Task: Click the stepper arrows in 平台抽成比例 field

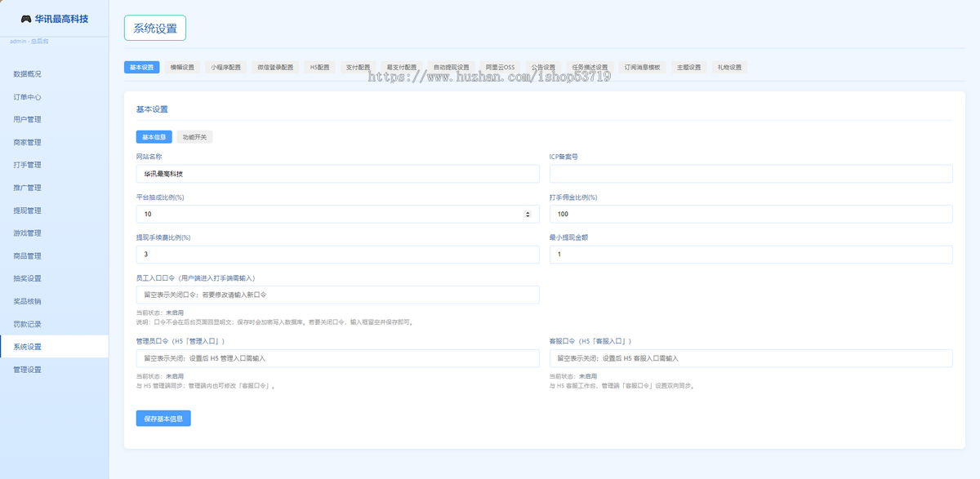Action: point(528,214)
